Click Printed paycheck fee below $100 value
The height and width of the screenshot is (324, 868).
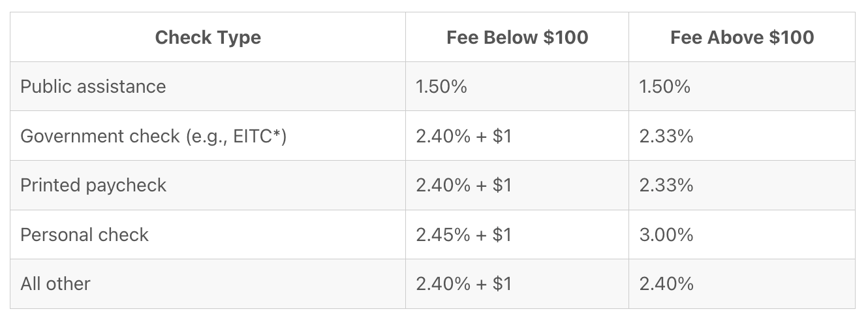tap(463, 186)
